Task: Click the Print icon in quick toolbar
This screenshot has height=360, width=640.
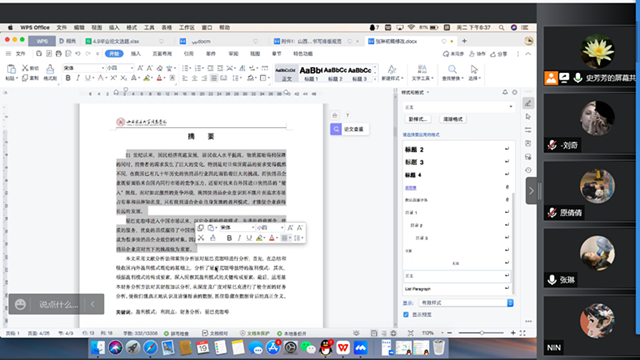Action: tap(58, 53)
